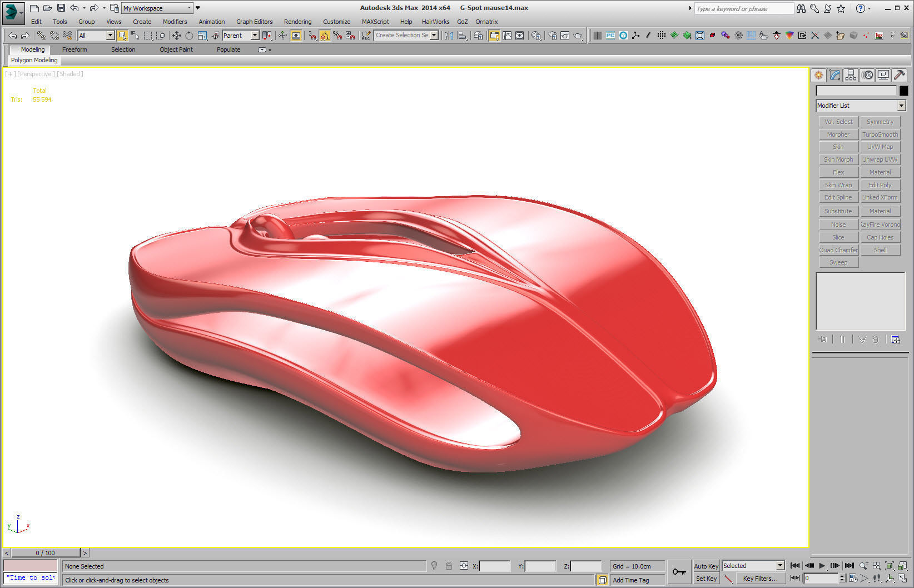Click the Symmetry modifier button
Screen dimensions: 914x588
click(x=880, y=122)
